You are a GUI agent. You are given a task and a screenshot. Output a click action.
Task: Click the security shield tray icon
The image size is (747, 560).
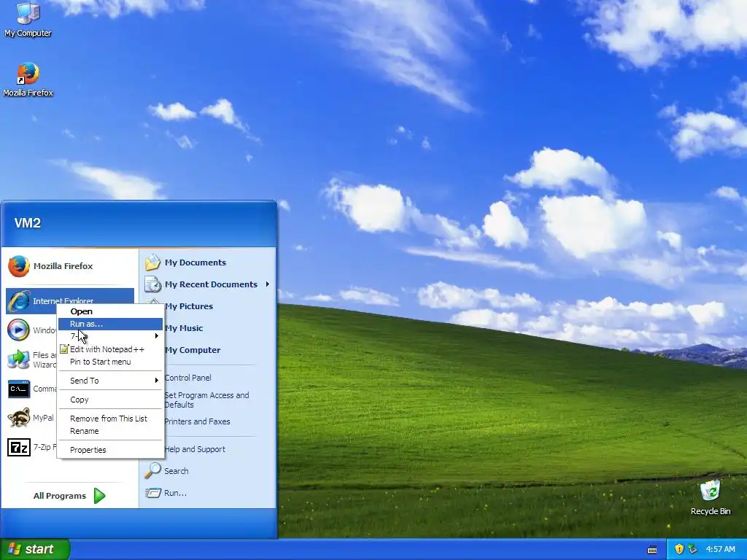[679, 549]
